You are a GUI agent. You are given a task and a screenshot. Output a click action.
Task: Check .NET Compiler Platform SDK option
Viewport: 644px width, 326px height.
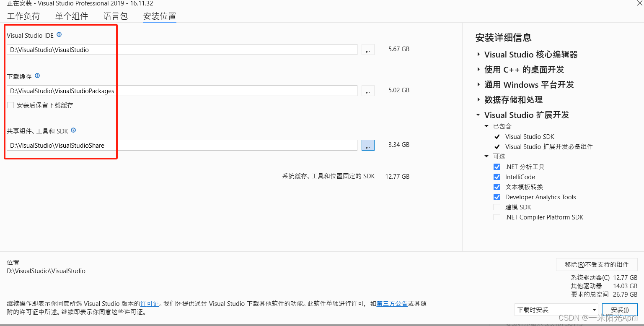497,217
